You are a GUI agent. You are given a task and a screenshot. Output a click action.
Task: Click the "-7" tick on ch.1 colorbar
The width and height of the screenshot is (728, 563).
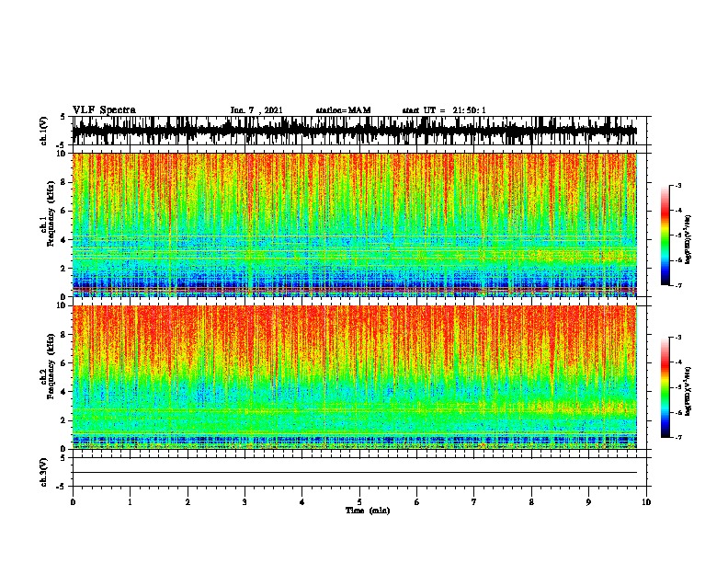point(678,285)
